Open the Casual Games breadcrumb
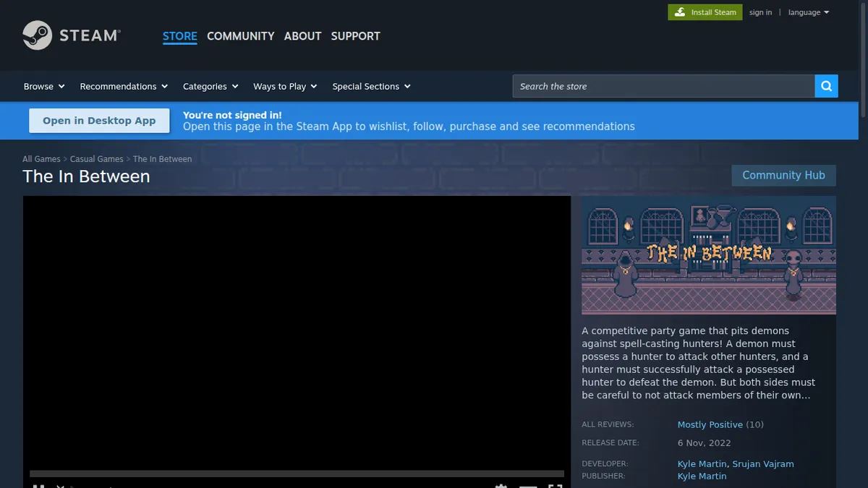Viewport: 868px width, 488px height. click(97, 159)
